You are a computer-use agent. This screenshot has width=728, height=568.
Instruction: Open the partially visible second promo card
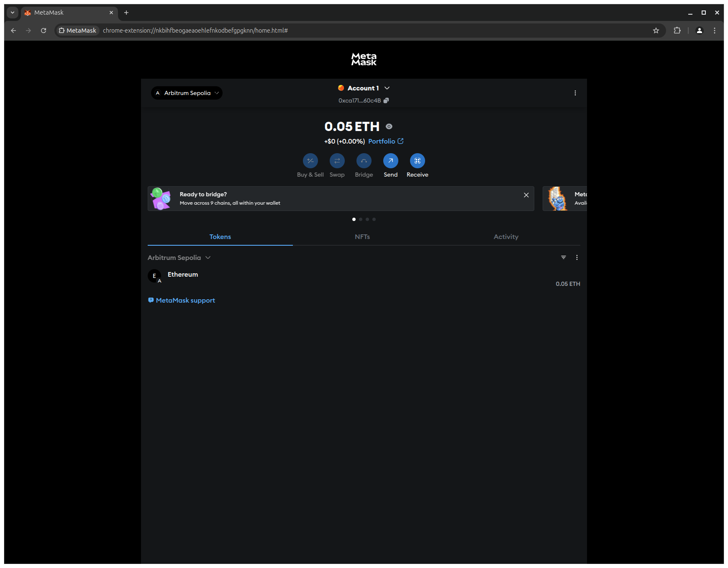tap(565, 198)
